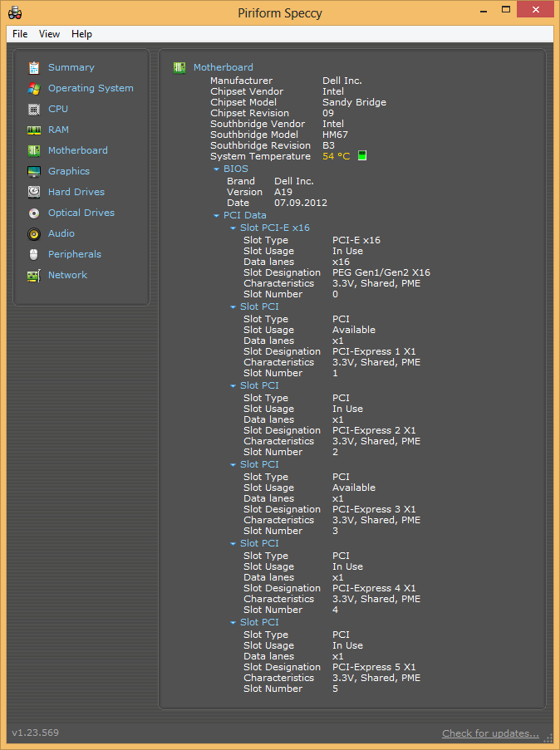Collapse Slot PCI node for PCI-Express 4 X1

(x=233, y=544)
